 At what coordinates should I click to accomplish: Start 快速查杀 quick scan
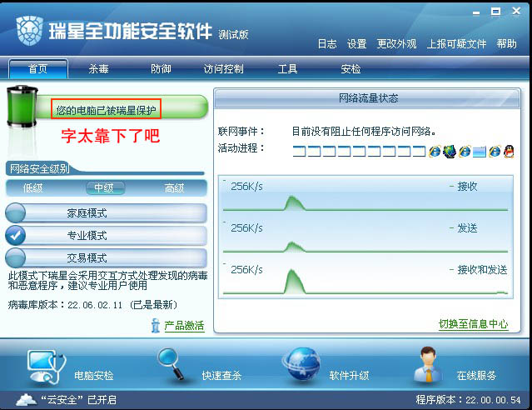pos(221,375)
